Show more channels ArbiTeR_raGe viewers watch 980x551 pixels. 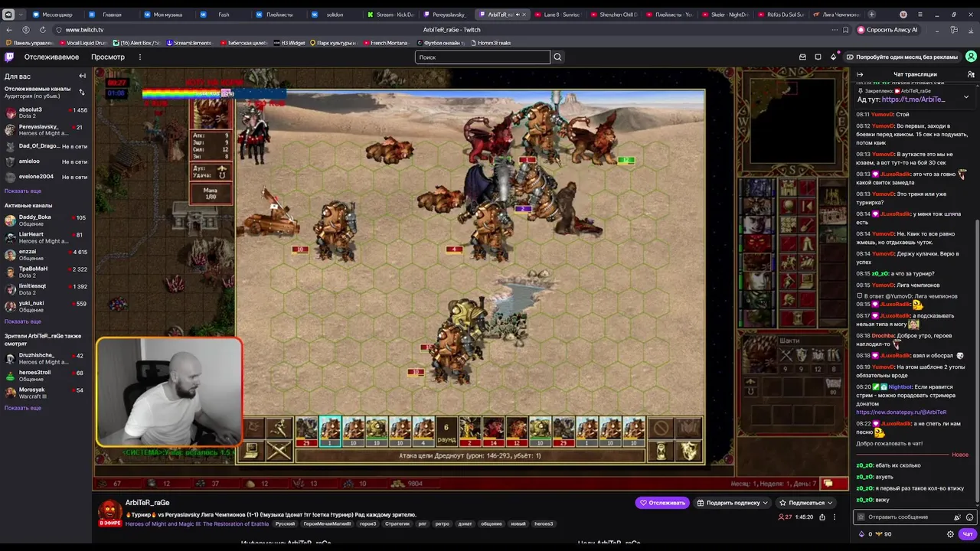coord(23,408)
